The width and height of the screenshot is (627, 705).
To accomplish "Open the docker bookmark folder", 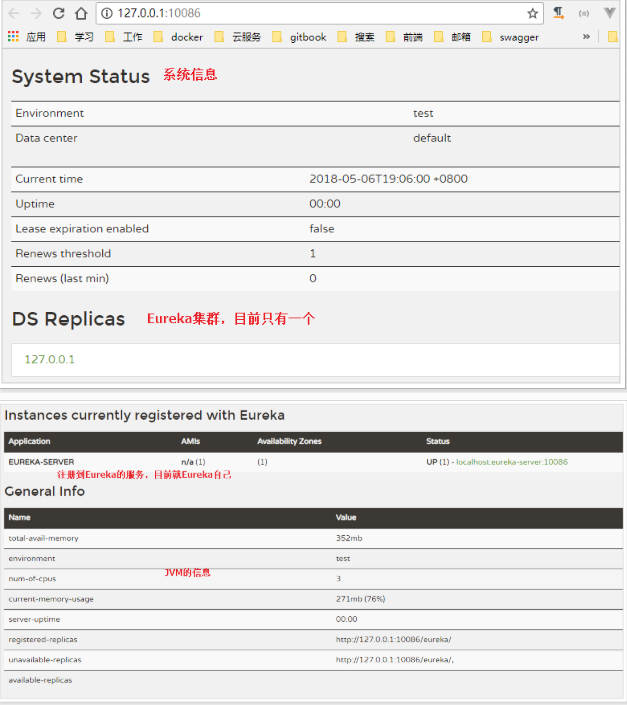I will (x=178, y=37).
